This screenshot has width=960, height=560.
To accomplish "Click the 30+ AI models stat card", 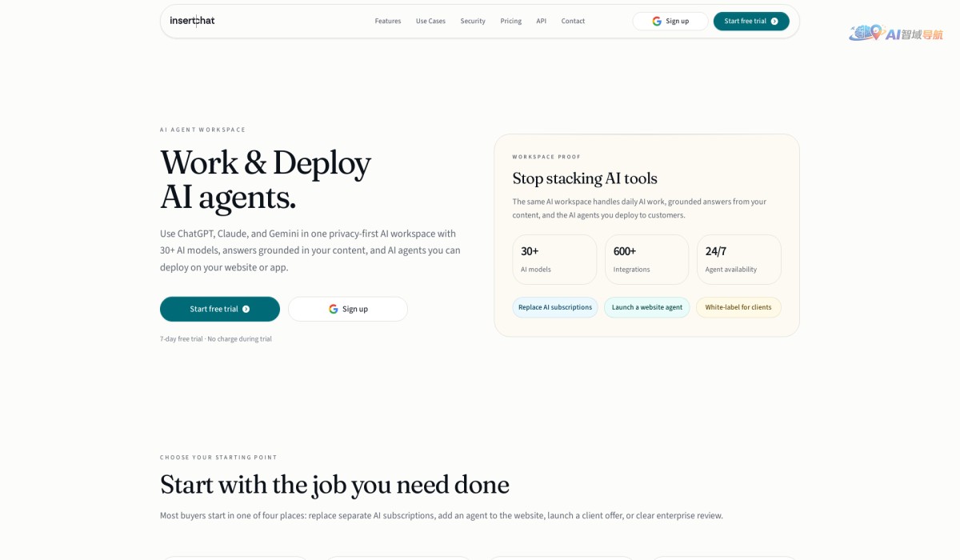I will [554, 259].
